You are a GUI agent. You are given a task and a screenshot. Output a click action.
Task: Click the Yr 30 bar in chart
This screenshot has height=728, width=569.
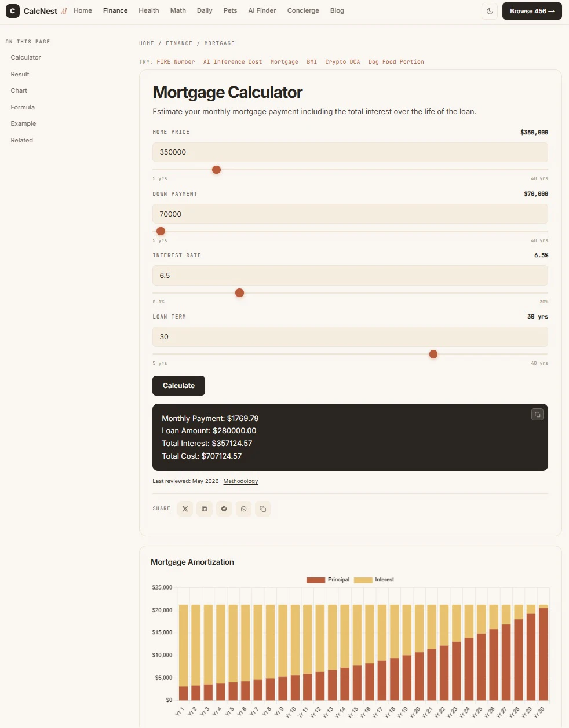pos(543,653)
